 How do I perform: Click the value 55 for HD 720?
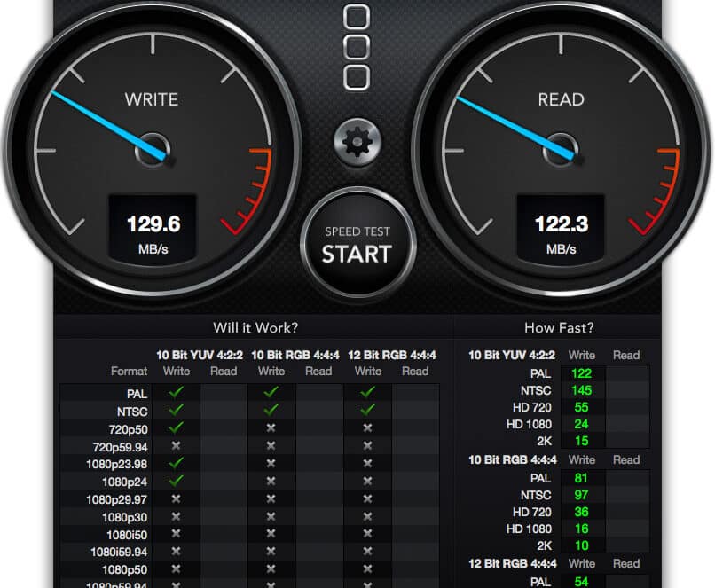click(x=581, y=407)
